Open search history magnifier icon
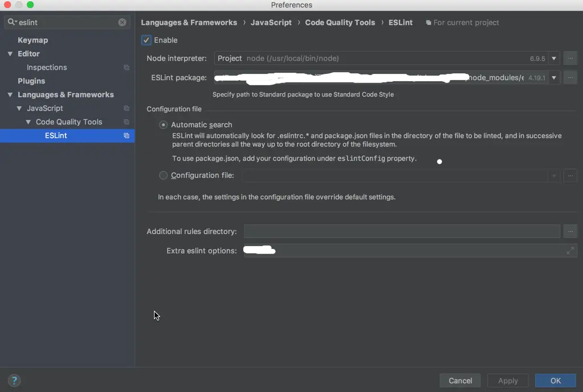This screenshot has height=392, width=583. click(x=12, y=22)
